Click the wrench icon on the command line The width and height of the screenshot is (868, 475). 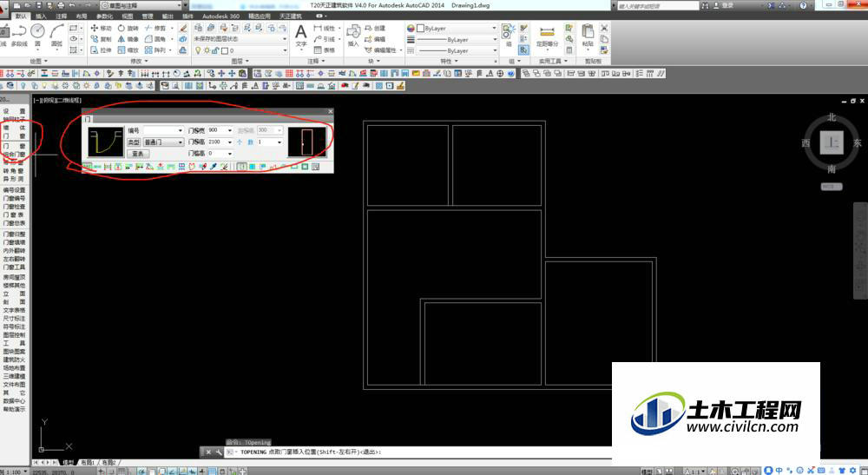click(220, 452)
